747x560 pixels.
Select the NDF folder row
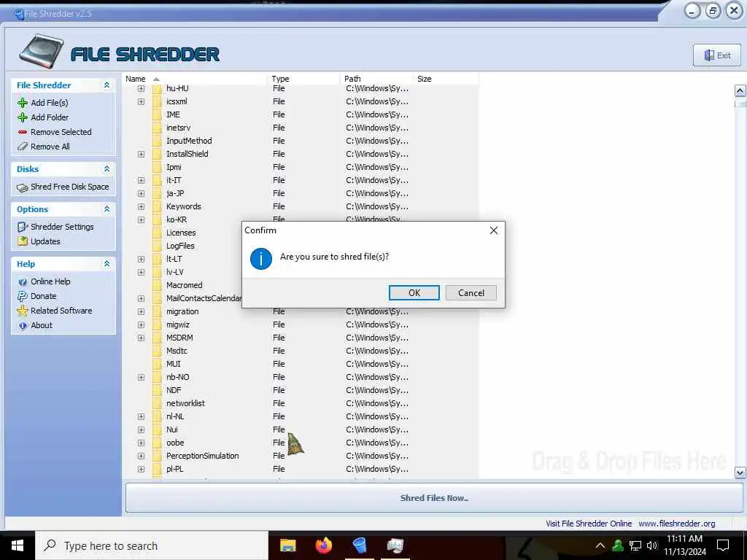301,390
